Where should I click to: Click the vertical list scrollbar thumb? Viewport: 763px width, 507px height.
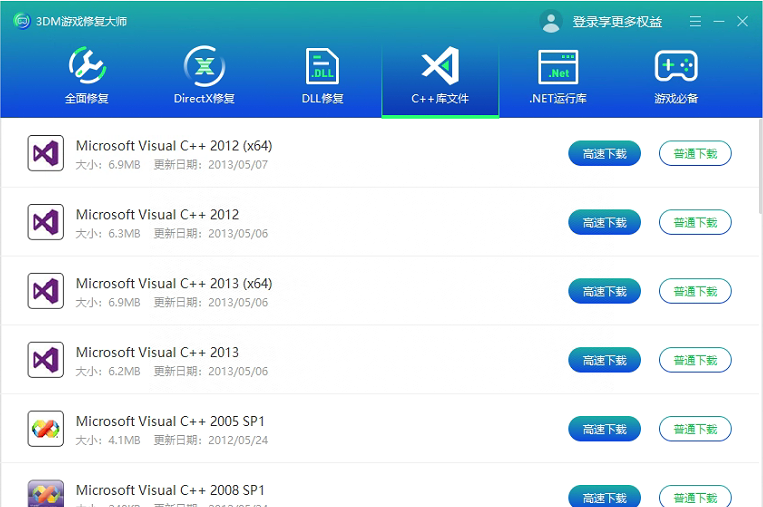(760, 165)
